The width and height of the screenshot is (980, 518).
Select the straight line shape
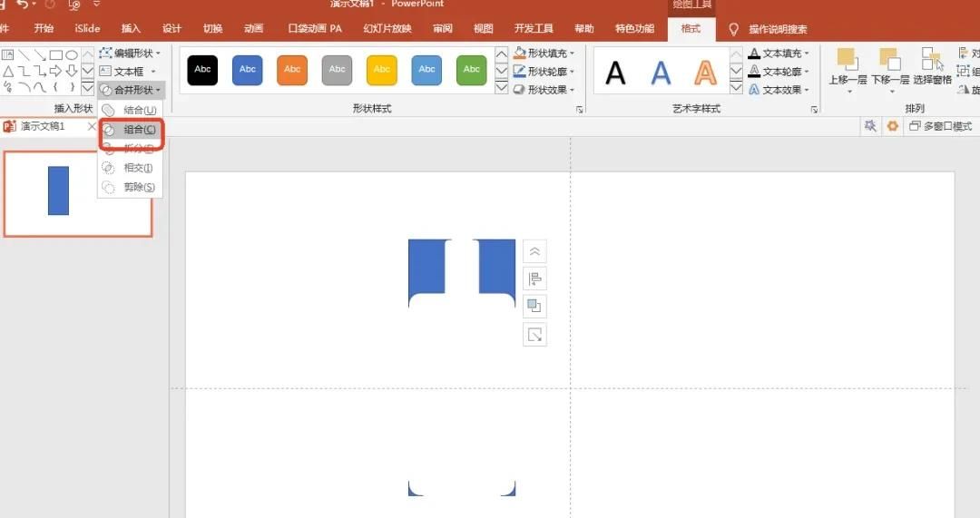(24, 55)
